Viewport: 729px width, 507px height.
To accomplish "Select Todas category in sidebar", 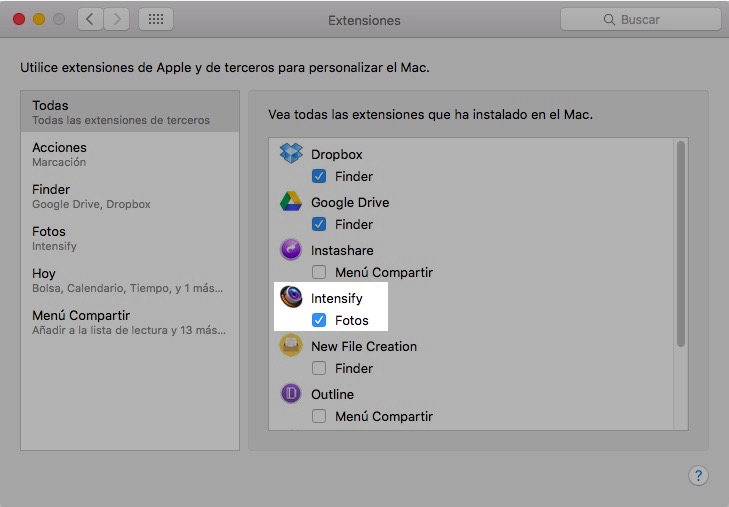I will pos(130,112).
